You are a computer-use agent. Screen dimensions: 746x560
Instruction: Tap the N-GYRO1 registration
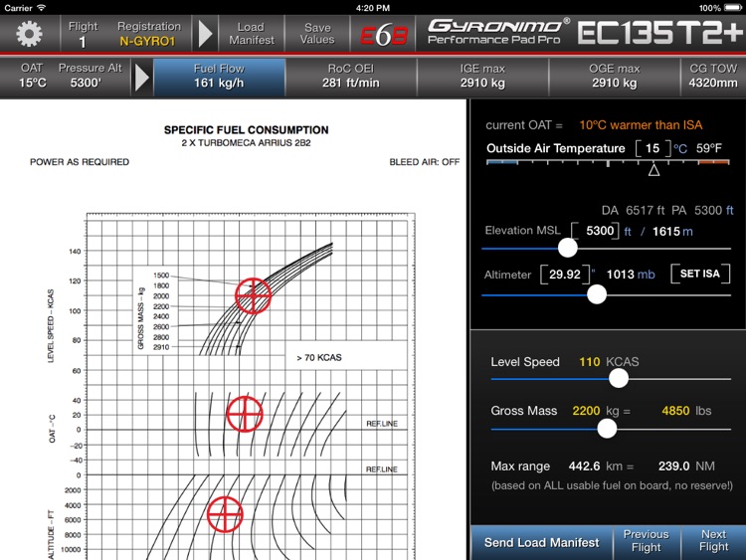(x=147, y=42)
